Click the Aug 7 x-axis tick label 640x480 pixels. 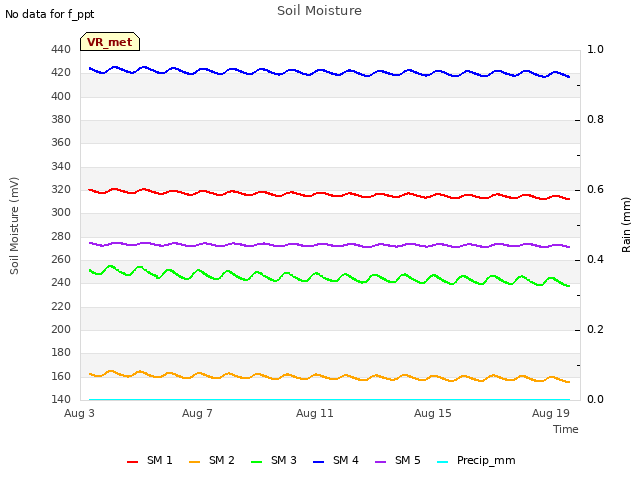[x=197, y=413]
